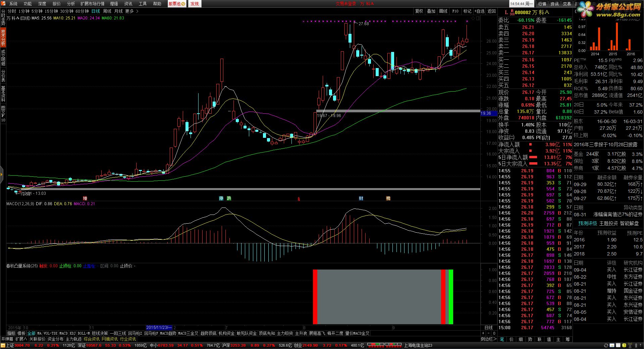The width and height of the screenshot is (644, 349).
Task: Click the 股票池 button
Action: (176, 4)
